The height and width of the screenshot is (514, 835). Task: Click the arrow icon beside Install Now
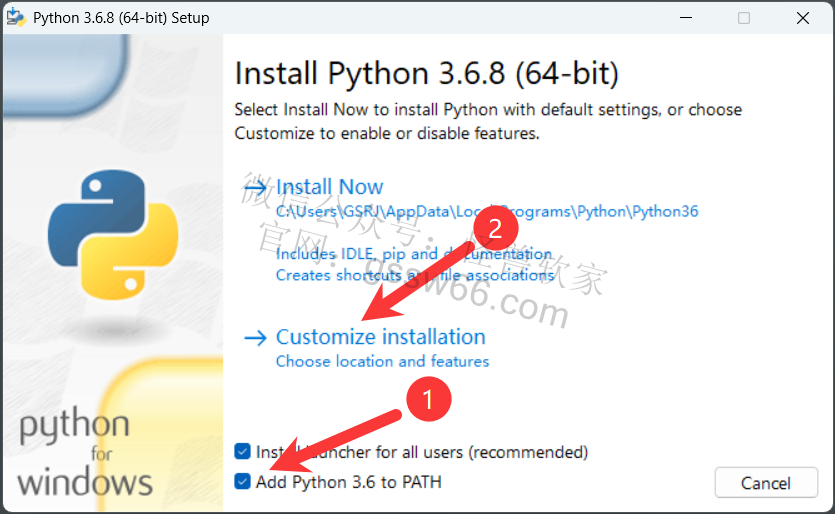tap(255, 187)
